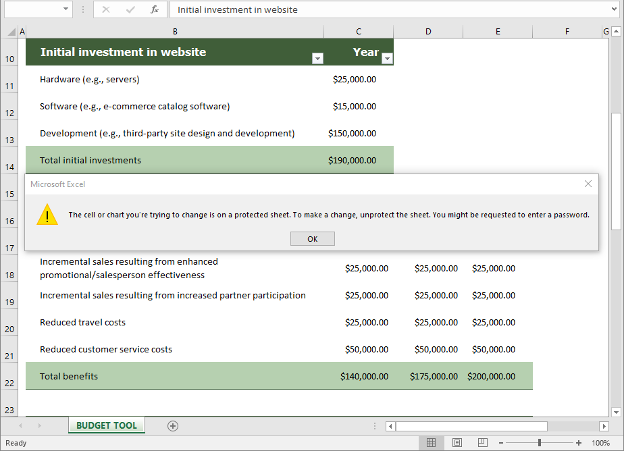Screen dimensions: 624x452
Task: Click the previous sheet navigation arrow
Action: [21, 426]
